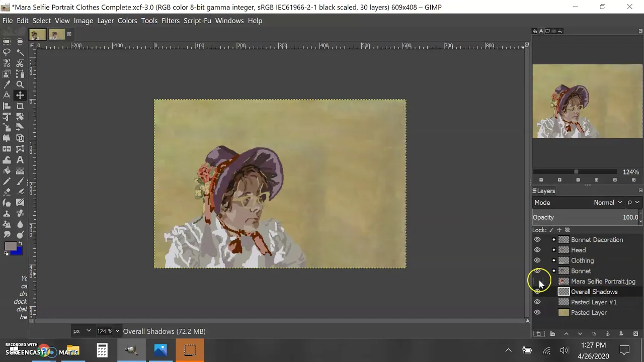Anchor the floating layer
Screen dimensions: 644x362
coord(607,334)
